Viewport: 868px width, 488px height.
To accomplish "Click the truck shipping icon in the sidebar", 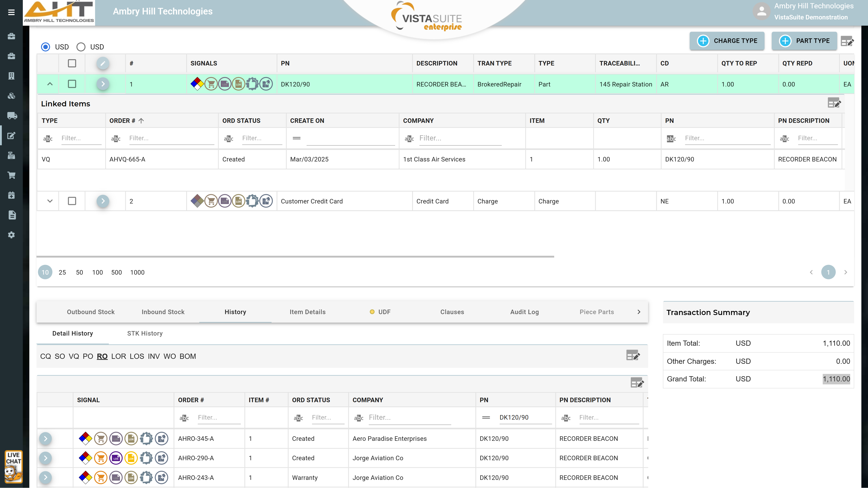I will pos(12,116).
